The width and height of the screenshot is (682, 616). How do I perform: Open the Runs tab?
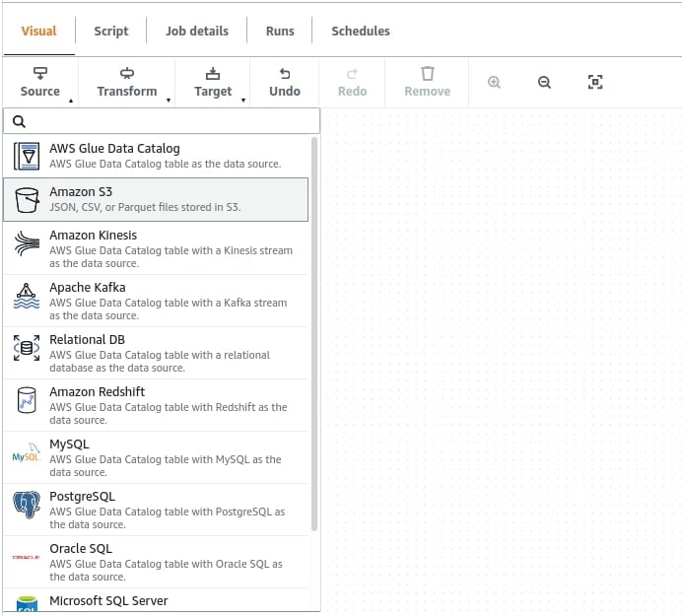pos(280,31)
